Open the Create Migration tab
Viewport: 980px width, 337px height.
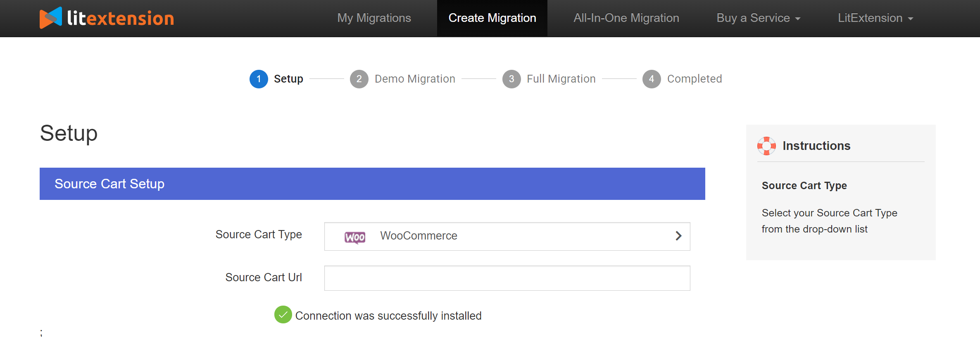click(492, 18)
